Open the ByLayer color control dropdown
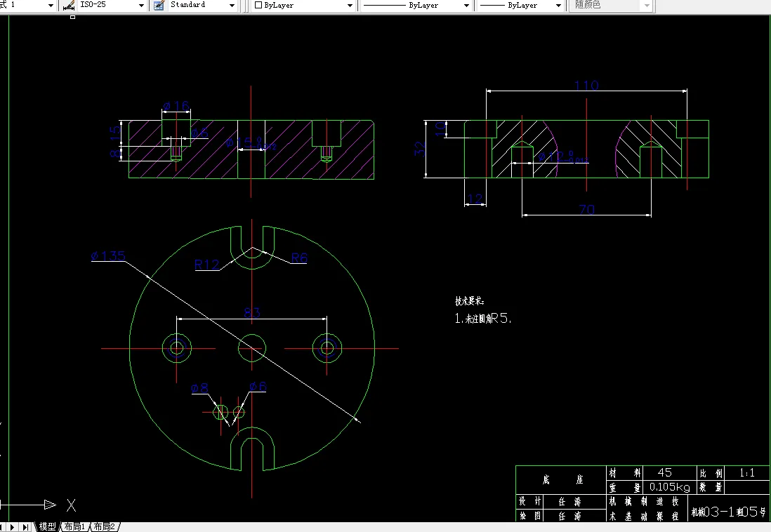Viewport: 771px width, 532px height. click(350, 6)
